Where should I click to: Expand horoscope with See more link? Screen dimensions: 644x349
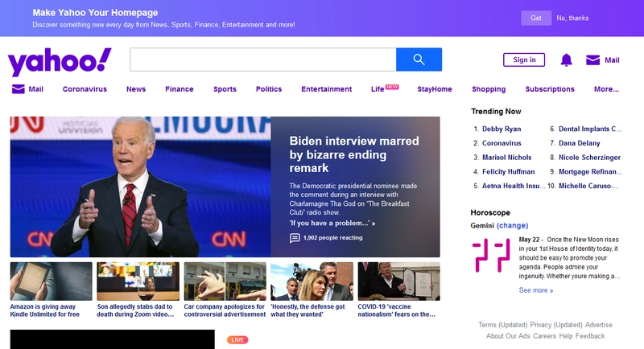[x=535, y=290]
